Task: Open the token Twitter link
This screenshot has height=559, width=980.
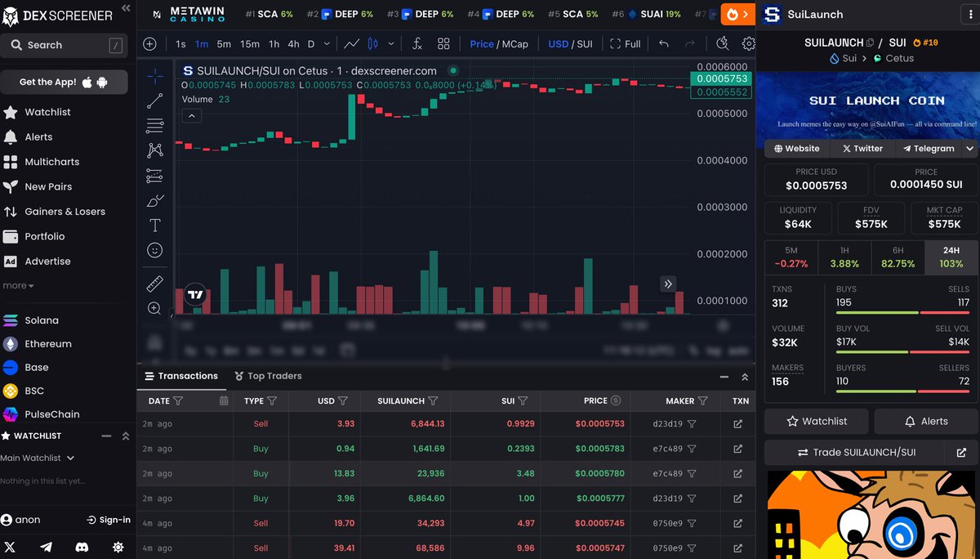Action: (x=862, y=149)
